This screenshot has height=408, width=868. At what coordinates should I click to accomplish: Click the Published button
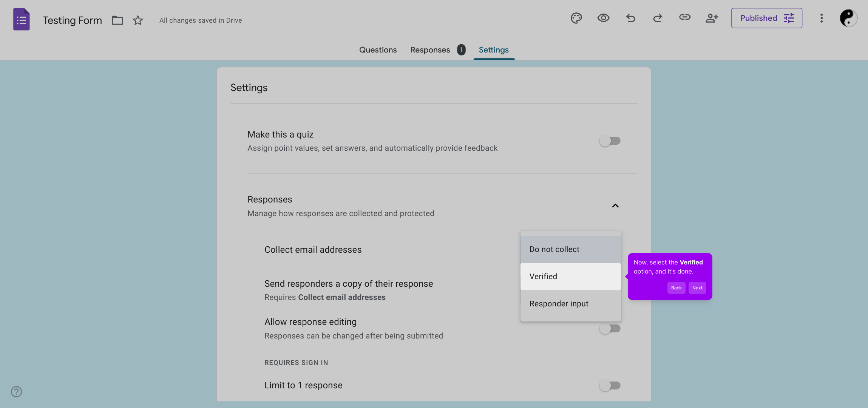click(x=766, y=18)
